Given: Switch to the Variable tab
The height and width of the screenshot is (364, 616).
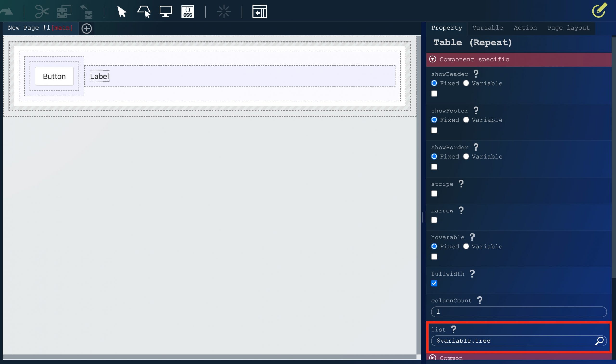Looking at the screenshot, I should tap(488, 28).
